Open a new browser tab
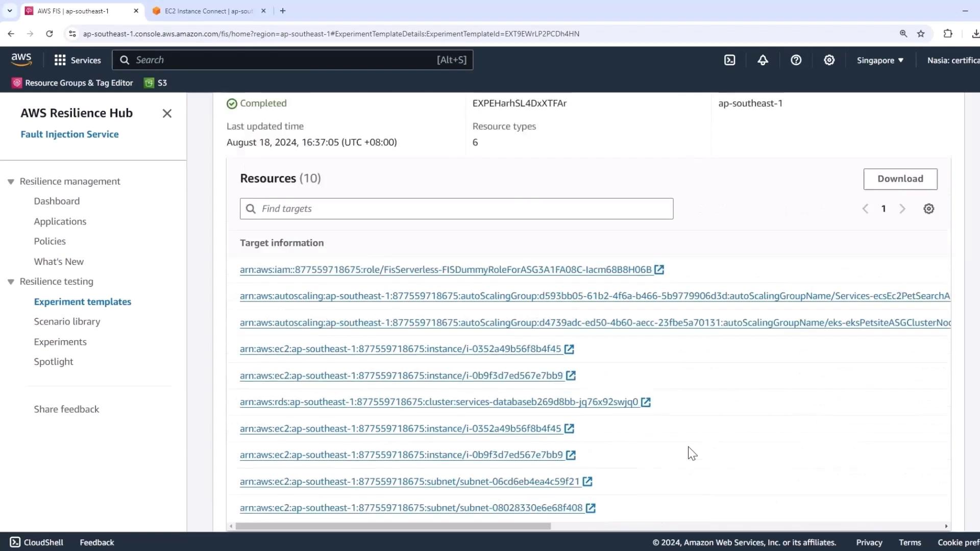Image resolution: width=980 pixels, height=551 pixels. point(283,11)
